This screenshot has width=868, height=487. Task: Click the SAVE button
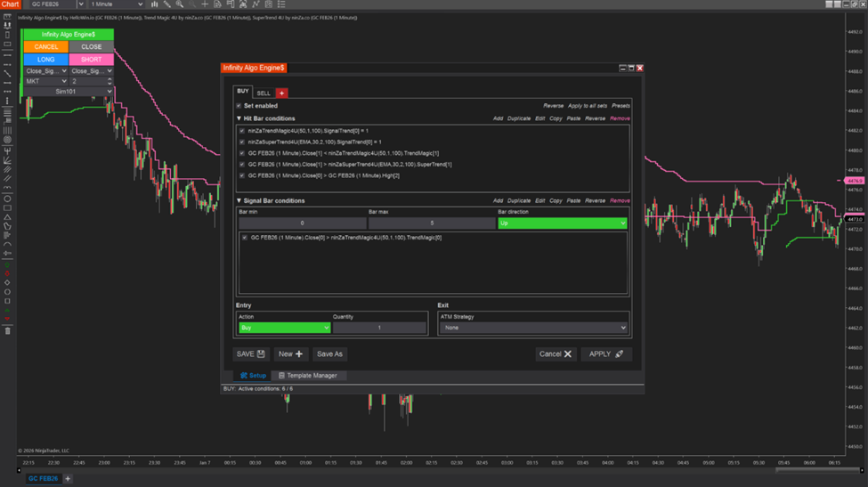point(251,354)
